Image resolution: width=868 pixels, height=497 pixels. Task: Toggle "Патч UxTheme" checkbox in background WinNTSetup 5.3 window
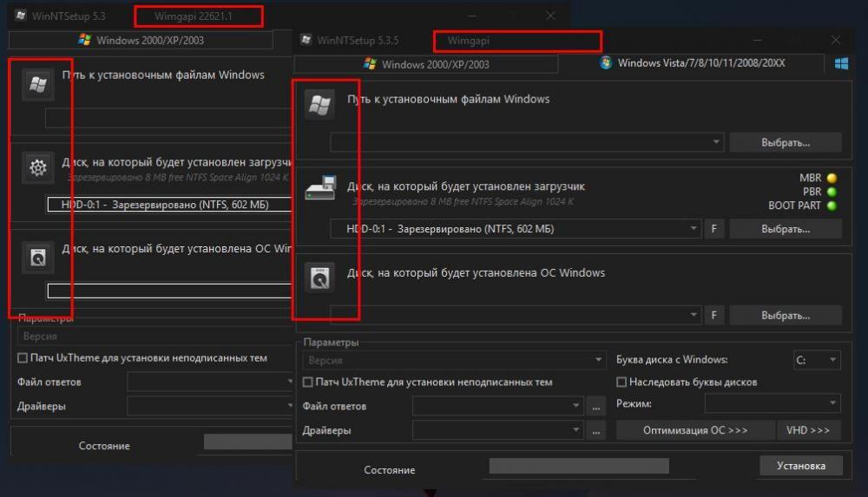[23, 358]
